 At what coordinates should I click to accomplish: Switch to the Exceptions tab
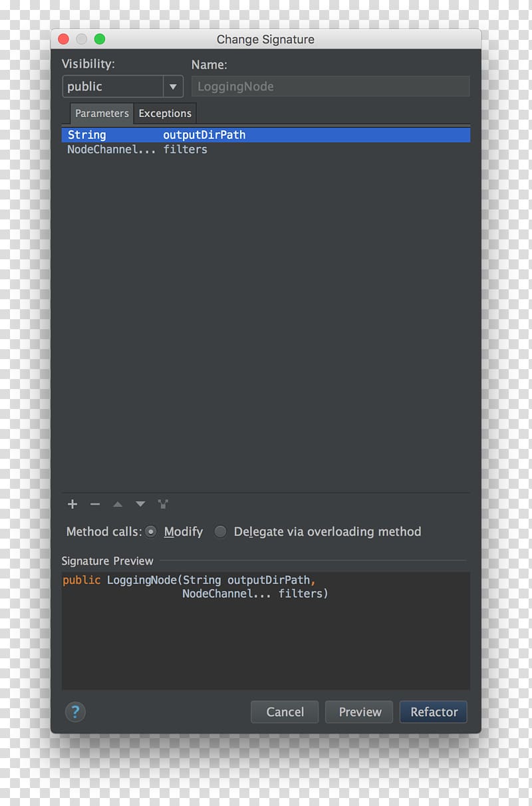click(165, 113)
